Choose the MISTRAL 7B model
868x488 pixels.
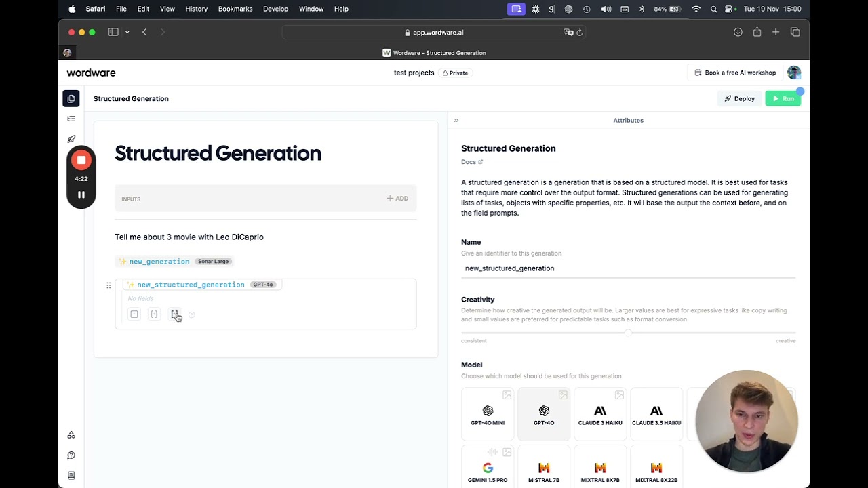544,467
